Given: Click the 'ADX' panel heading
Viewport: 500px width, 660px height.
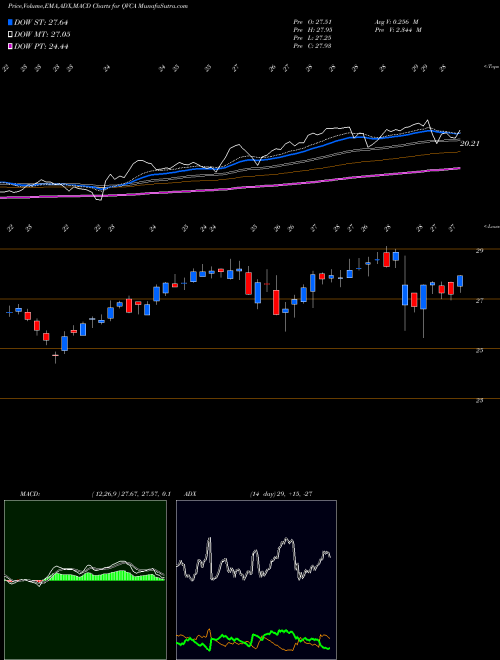Looking at the screenshot, I should [x=190, y=494].
